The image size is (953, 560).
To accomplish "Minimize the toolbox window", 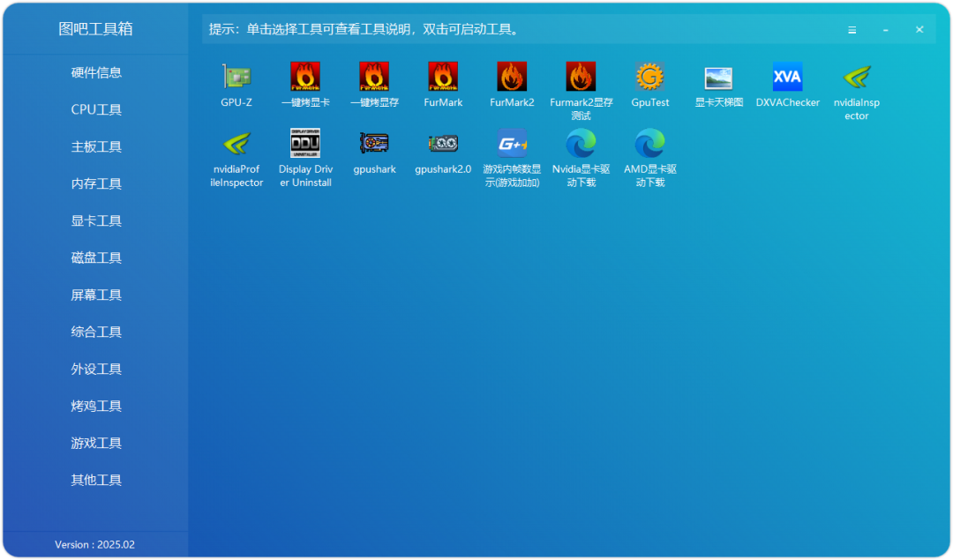I will [x=886, y=30].
